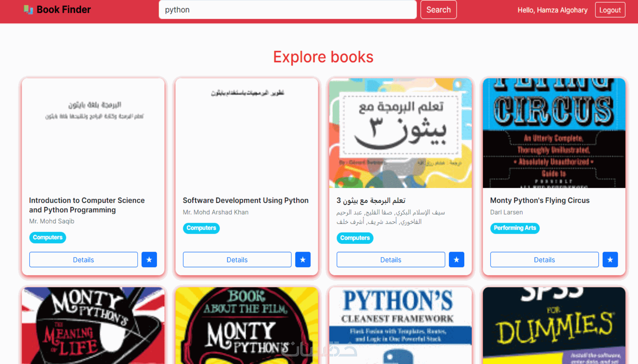This screenshot has height=364, width=638.
Task: Click the Search button
Action: click(x=438, y=10)
